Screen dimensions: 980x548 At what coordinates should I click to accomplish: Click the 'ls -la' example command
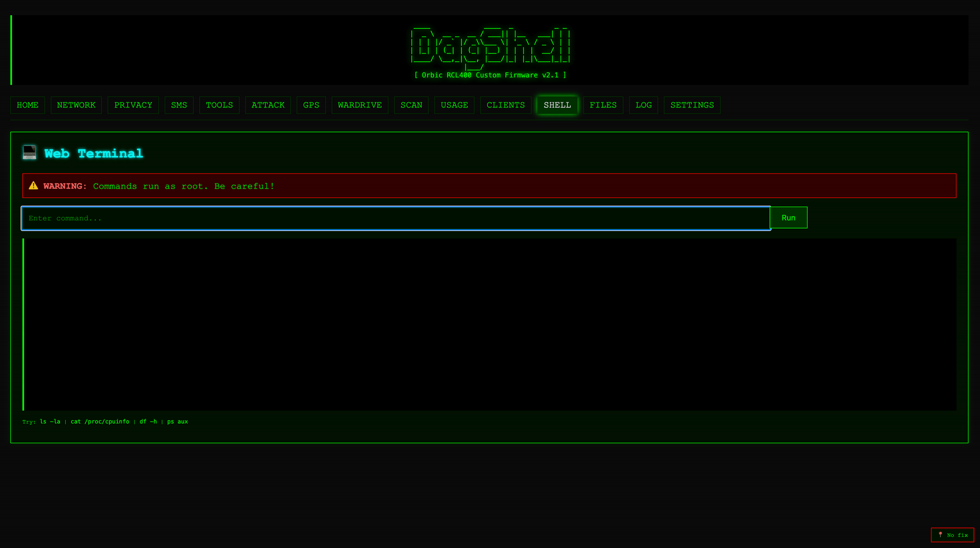point(50,422)
